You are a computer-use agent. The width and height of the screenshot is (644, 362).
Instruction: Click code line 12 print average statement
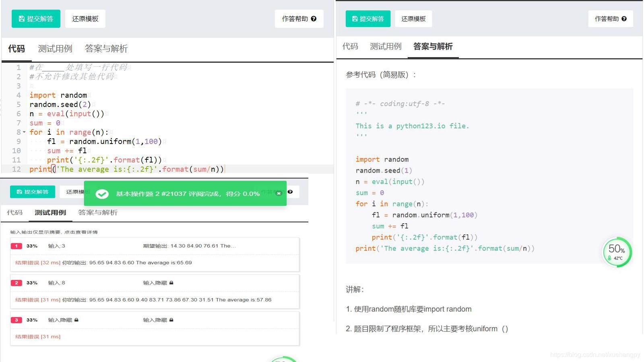coord(126,169)
